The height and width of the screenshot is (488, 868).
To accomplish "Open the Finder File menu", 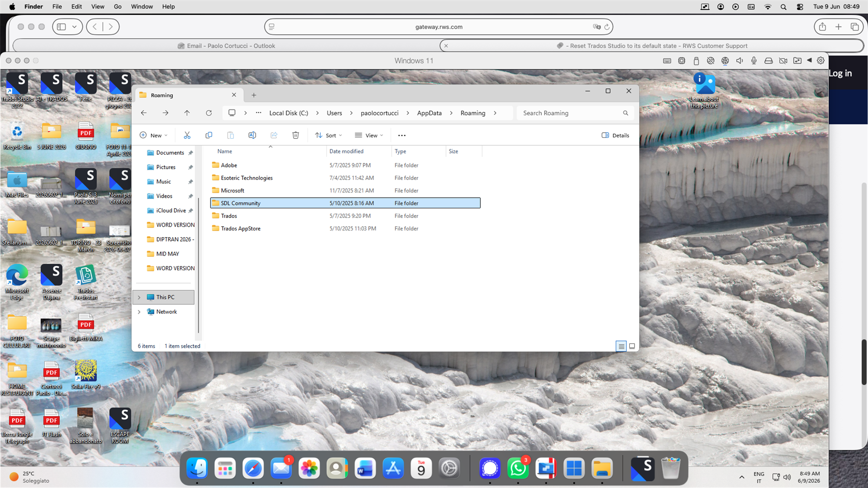I will coord(57,7).
